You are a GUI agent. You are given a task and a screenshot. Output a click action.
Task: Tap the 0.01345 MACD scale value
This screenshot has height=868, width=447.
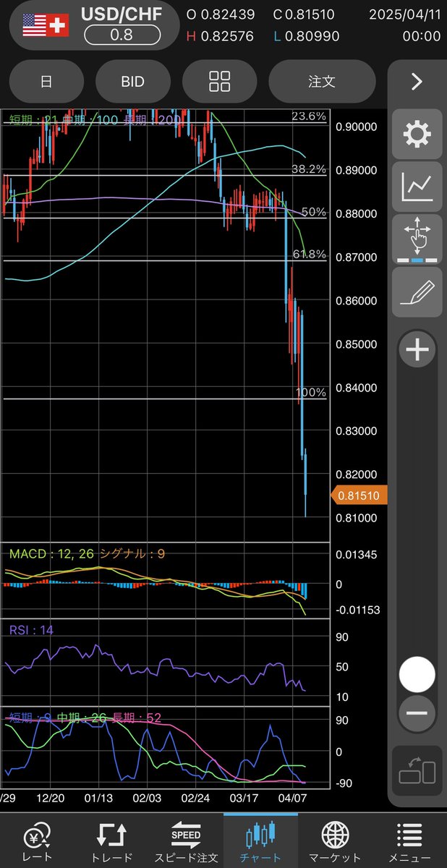(357, 555)
